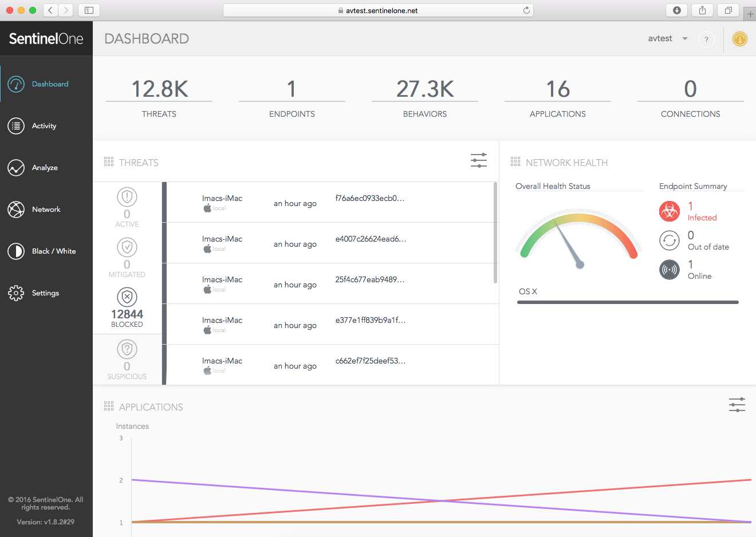756x537 pixels.
Task: Open the Settings gear icon
Action: [x=16, y=293]
